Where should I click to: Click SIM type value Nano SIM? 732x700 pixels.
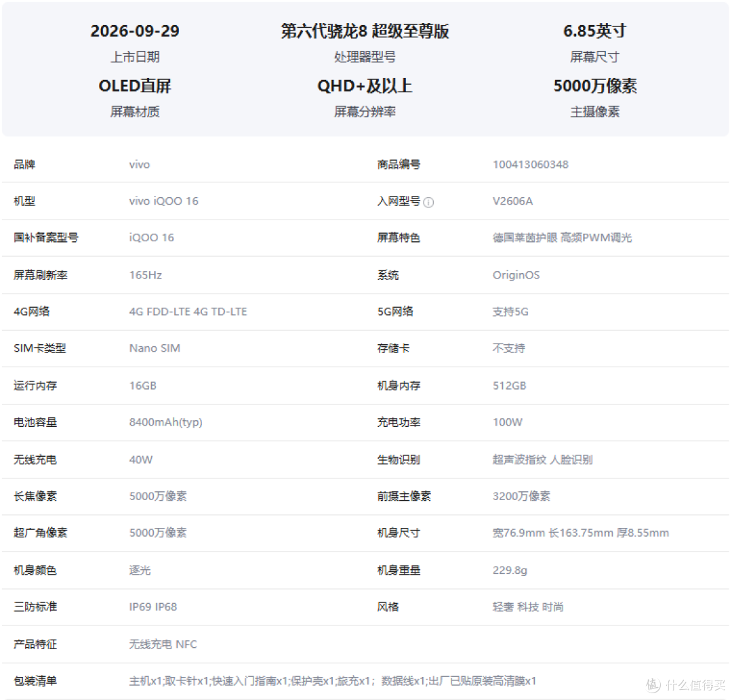[x=155, y=348]
